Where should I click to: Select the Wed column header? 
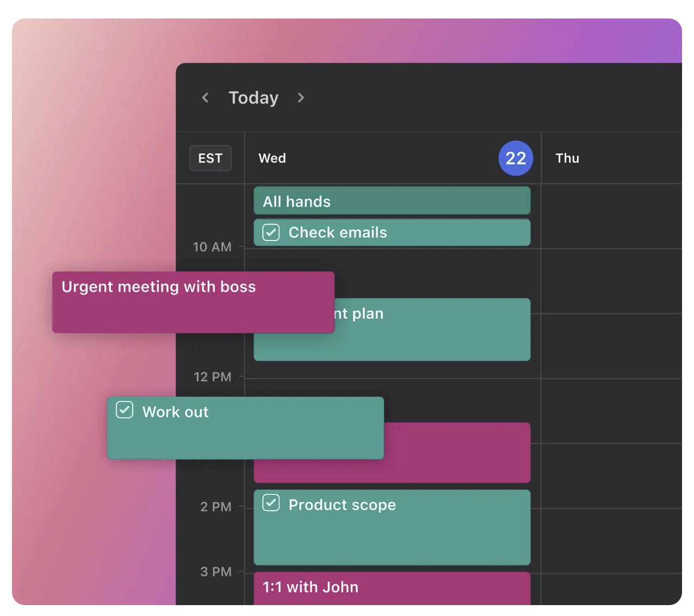pyautogui.click(x=272, y=158)
